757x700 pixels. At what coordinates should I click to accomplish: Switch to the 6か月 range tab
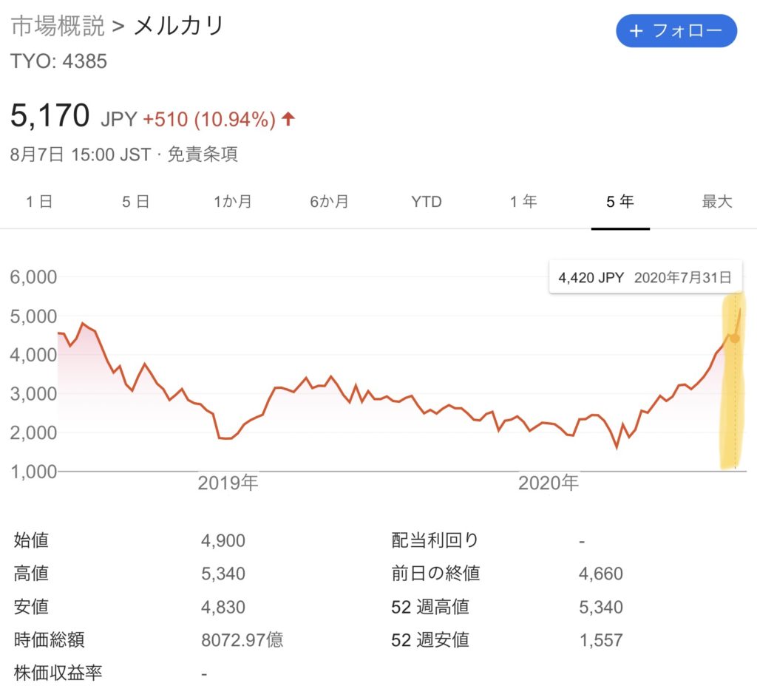[329, 201]
